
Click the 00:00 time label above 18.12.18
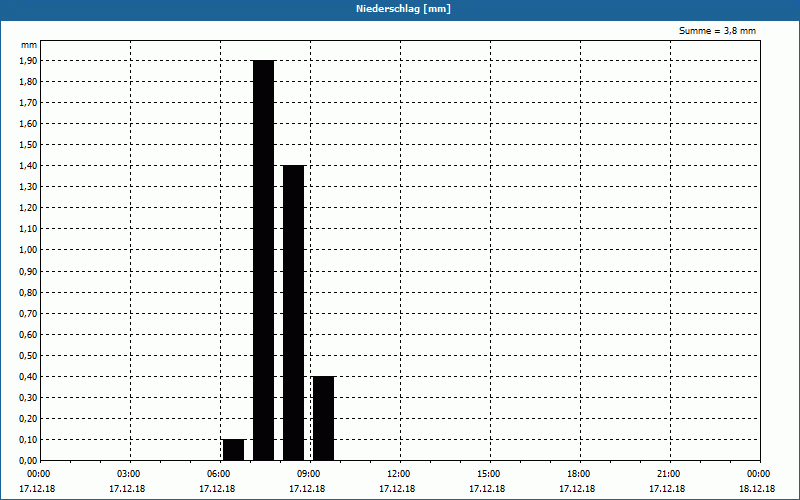pyautogui.click(x=758, y=474)
